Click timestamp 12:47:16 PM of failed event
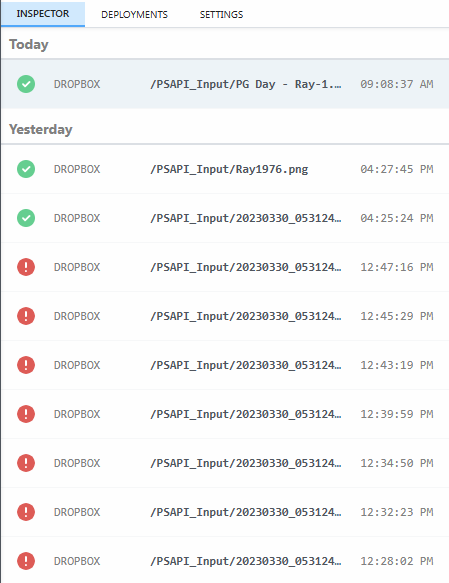 397,267
